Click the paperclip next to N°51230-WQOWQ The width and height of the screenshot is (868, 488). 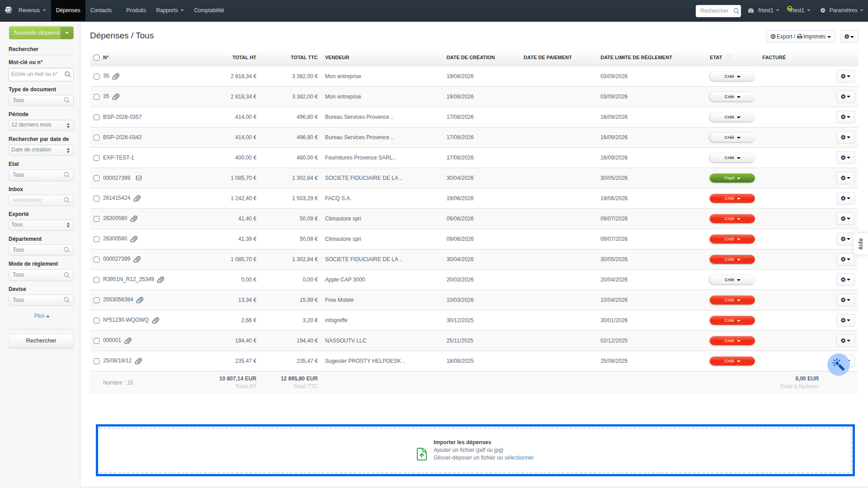point(156,320)
